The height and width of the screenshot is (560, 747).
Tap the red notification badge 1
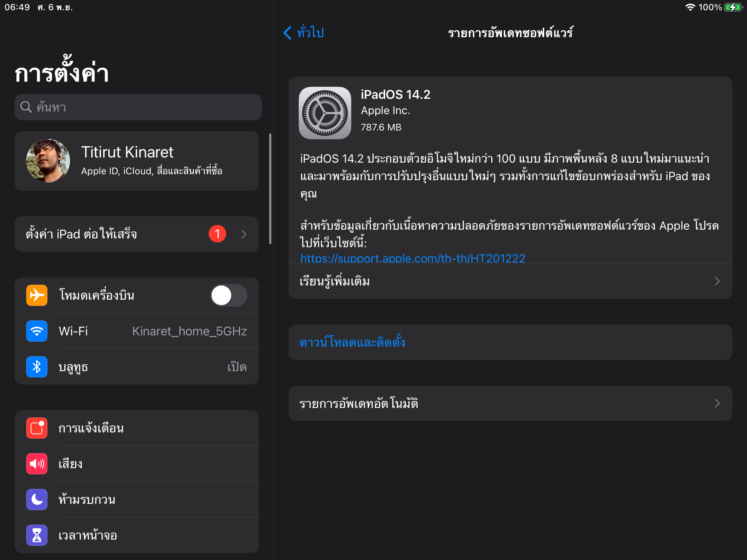click(217, 234)
